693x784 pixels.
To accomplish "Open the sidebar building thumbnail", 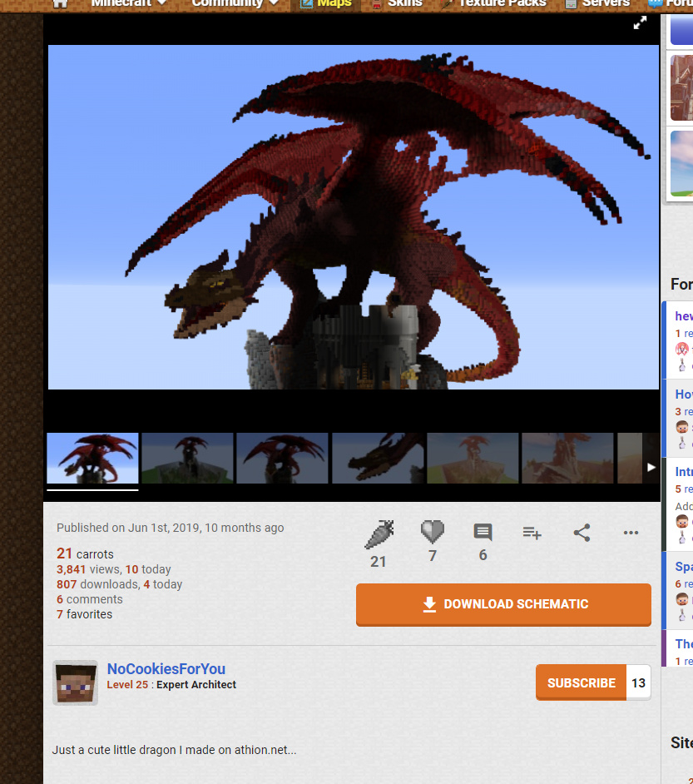I will (x=681, y=88).
